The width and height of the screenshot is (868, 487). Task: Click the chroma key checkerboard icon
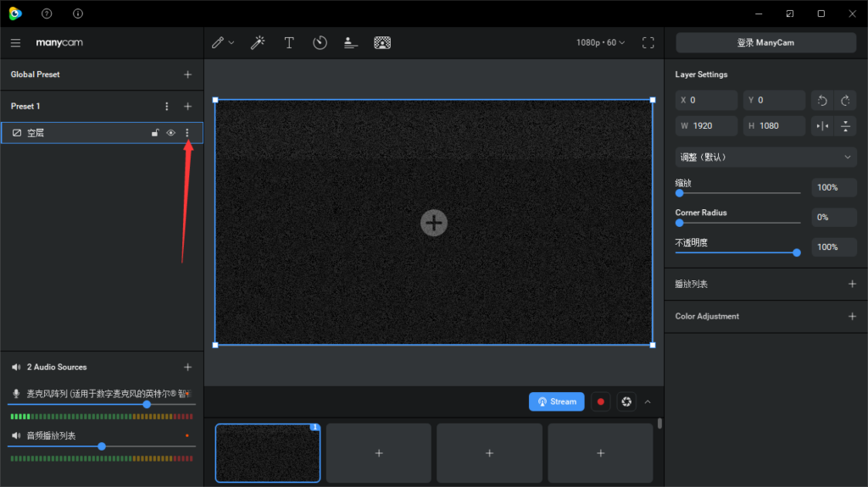382,42
